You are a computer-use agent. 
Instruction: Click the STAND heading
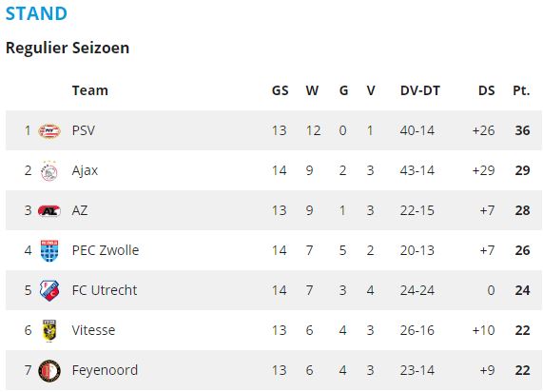click(36, 14)
